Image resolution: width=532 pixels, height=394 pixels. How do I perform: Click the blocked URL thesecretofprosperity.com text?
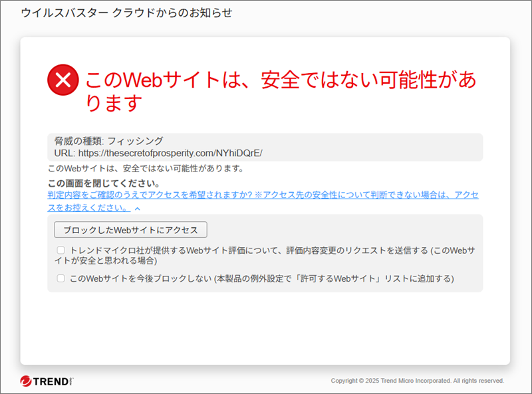click(x=170, y=153)
